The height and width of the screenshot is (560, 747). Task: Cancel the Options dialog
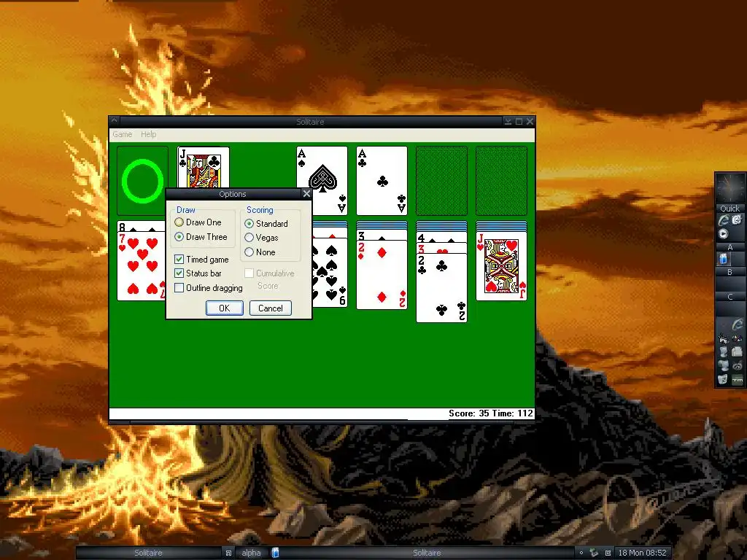click(x=270, y=308)
